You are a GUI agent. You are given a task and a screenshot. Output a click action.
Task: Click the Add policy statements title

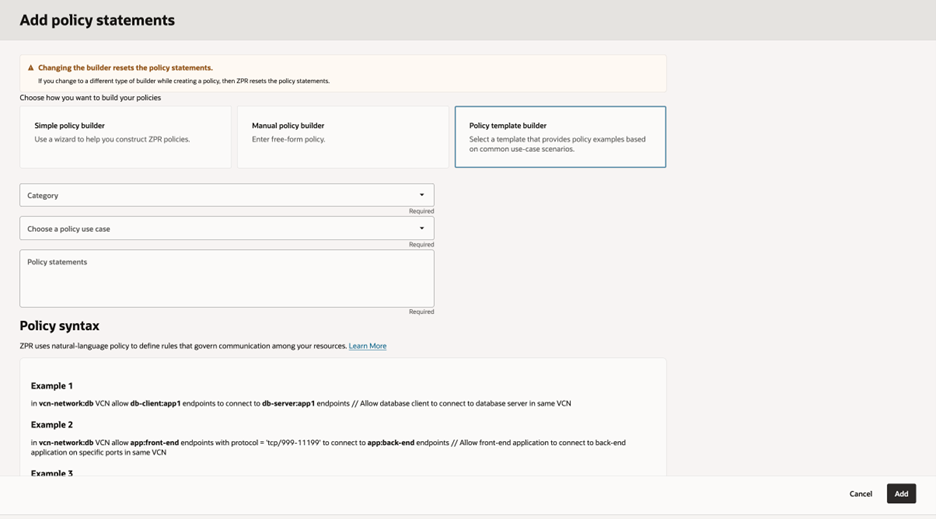coord(97,20)
